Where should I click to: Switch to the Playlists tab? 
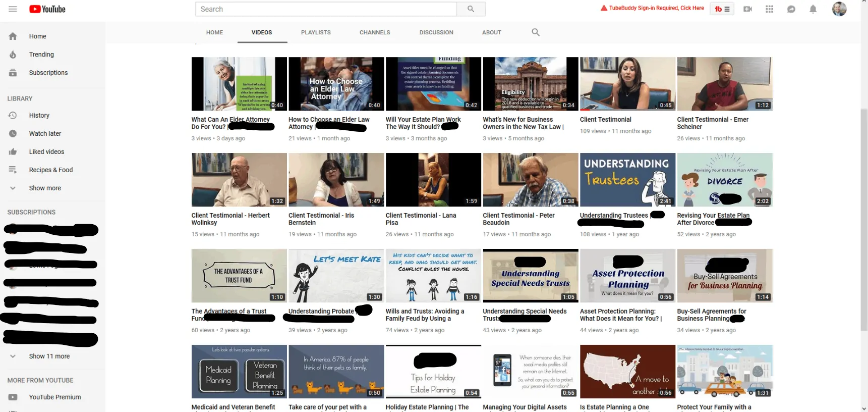(316, 32)
